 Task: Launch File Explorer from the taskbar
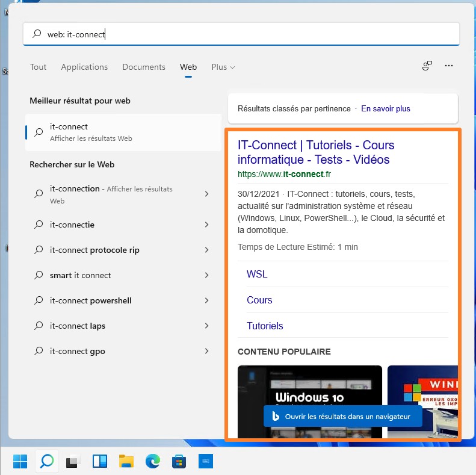126,461
